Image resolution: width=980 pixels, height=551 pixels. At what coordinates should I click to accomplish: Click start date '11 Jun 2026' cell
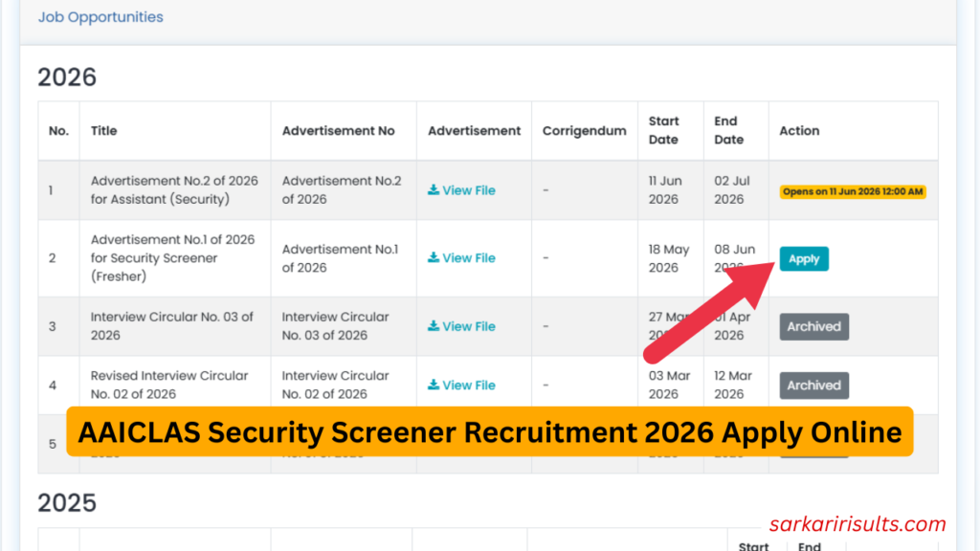pos(665,190)
